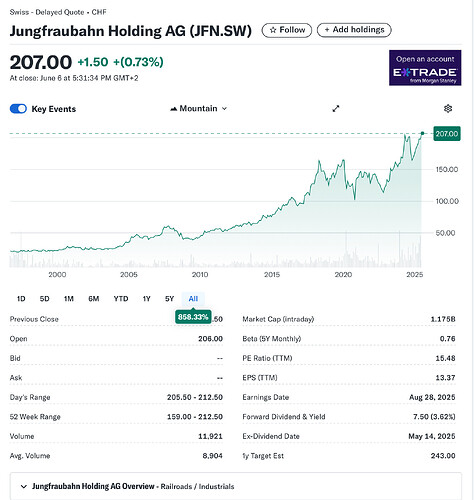Select the 1Y time range
474x500 pixels.
click(x=146, y=299)
